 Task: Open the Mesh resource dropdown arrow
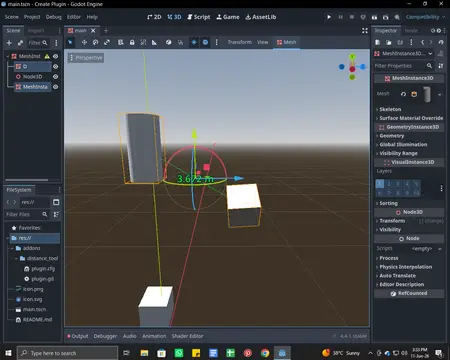tap(440, 95)
